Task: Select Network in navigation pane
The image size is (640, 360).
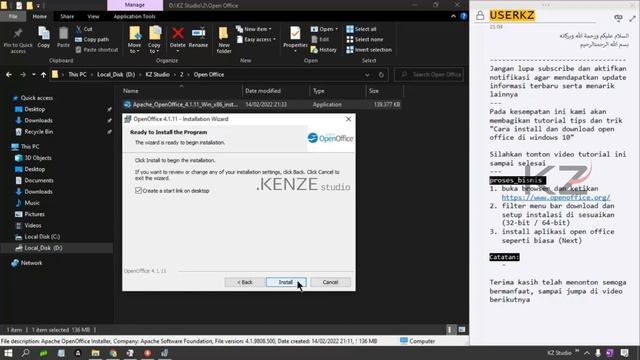Action: click(31, 263)
